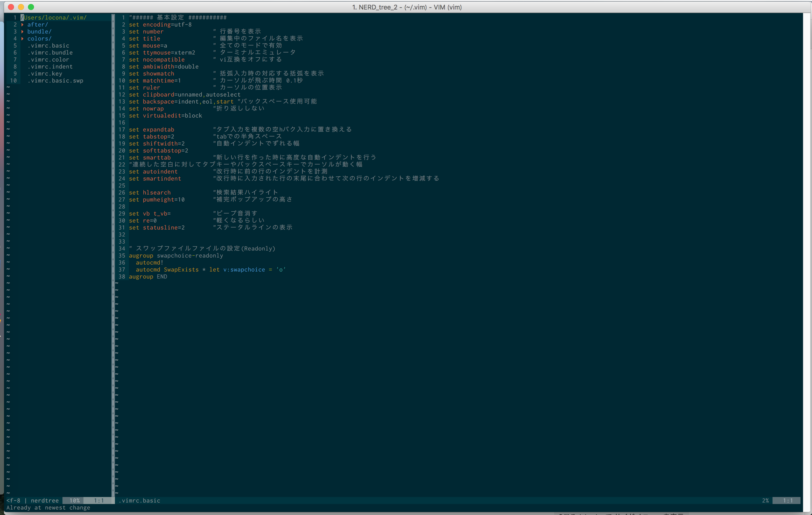Place cursor on augroup swapchoice-readonly line

(x=176, y=255)
